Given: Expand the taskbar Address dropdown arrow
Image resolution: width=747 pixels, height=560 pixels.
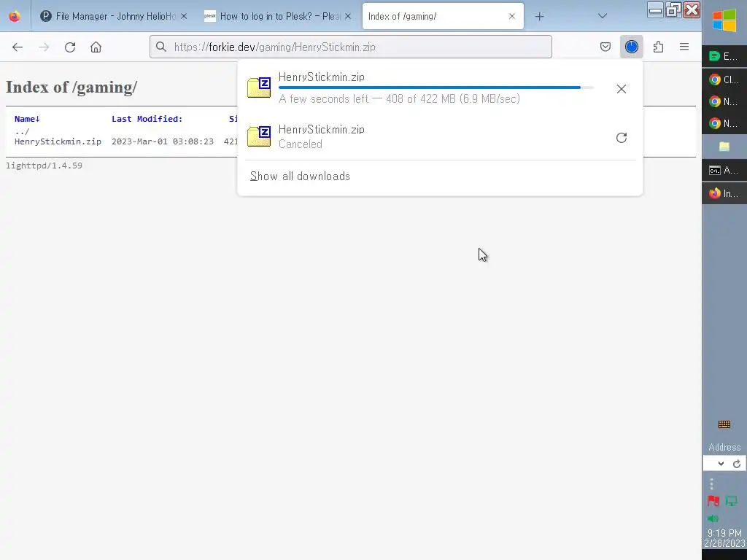Looking at the screenshot, I should 721,464.
